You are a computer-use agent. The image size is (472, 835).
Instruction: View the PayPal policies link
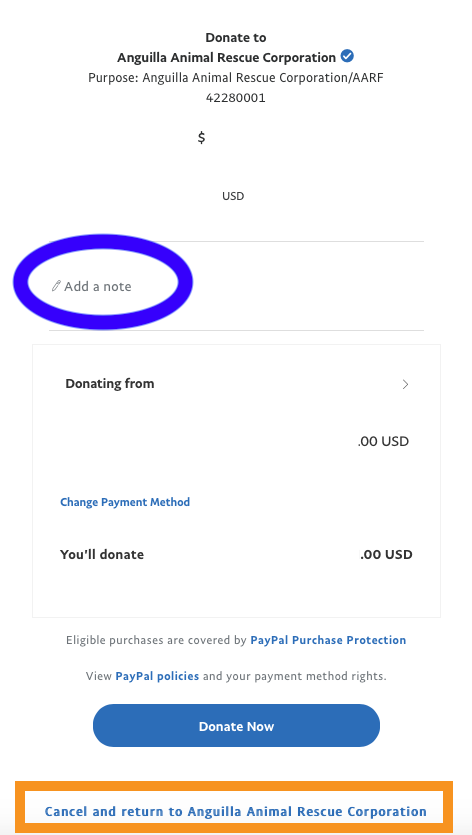click(x=157, y=676)
